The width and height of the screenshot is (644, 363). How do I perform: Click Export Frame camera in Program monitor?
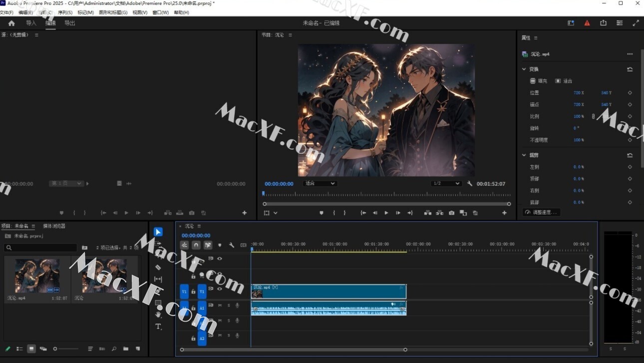coord(451,213)
